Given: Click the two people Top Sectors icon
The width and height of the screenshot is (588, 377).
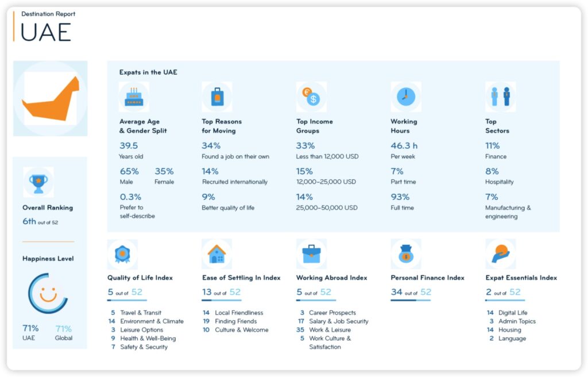Looking at the screenshot, I should pyautogui.click(x=500, y=97).
